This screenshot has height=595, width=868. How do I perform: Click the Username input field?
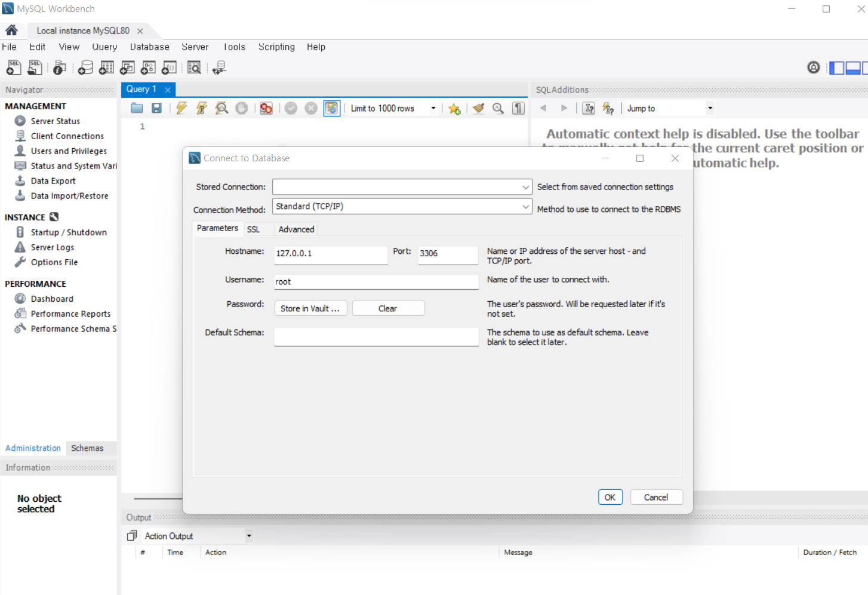[376, 282]
